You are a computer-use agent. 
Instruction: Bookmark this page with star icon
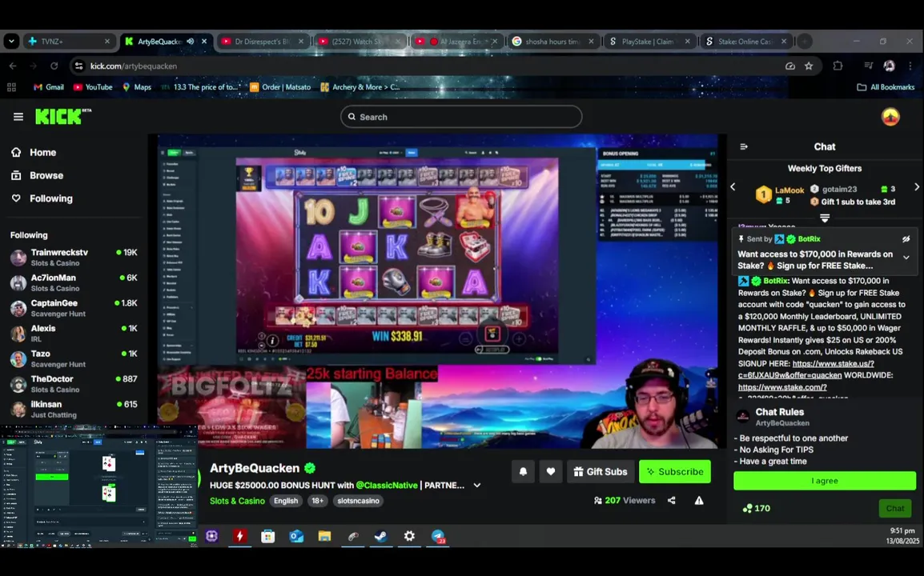809,66
